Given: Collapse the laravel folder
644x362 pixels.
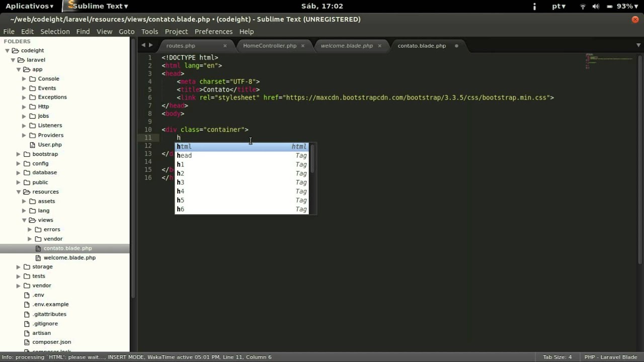Looking at the screenshot, I should click(x=13, y=60).
